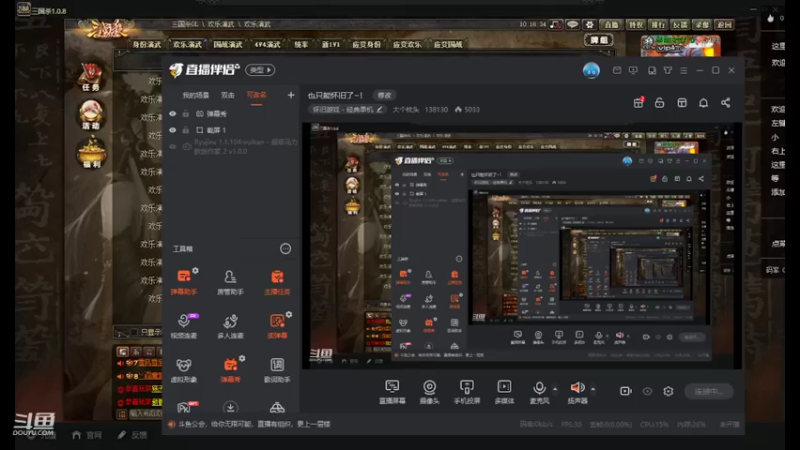The height and width of the screenshot is (450, 800).
Task: Open the 房管助手 room manager tool
Action: [x=230, y=282]
